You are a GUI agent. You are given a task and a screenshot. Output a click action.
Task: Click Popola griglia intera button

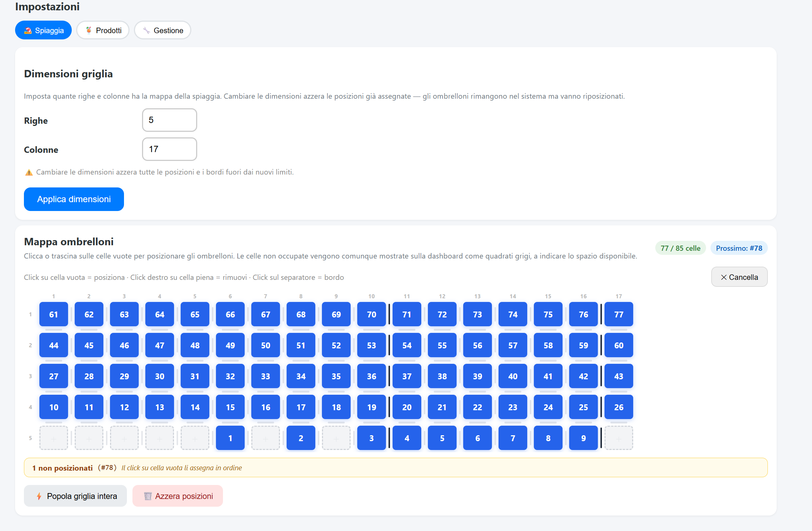(75, 496)
